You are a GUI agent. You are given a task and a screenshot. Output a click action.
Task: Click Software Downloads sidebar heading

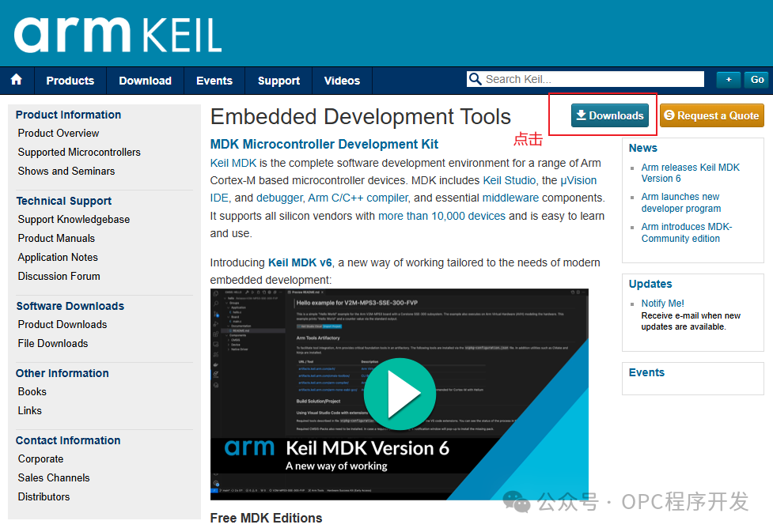coord(70,306)
